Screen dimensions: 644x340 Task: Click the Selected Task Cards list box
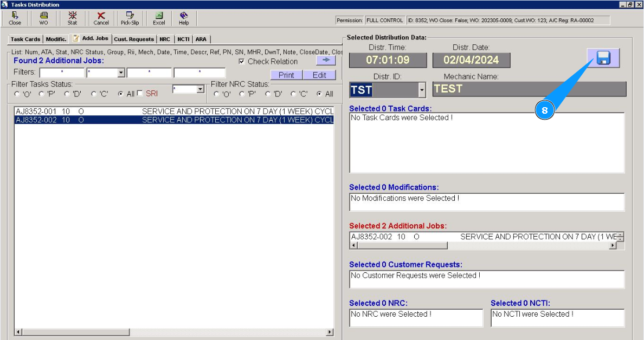coord(487,143)
